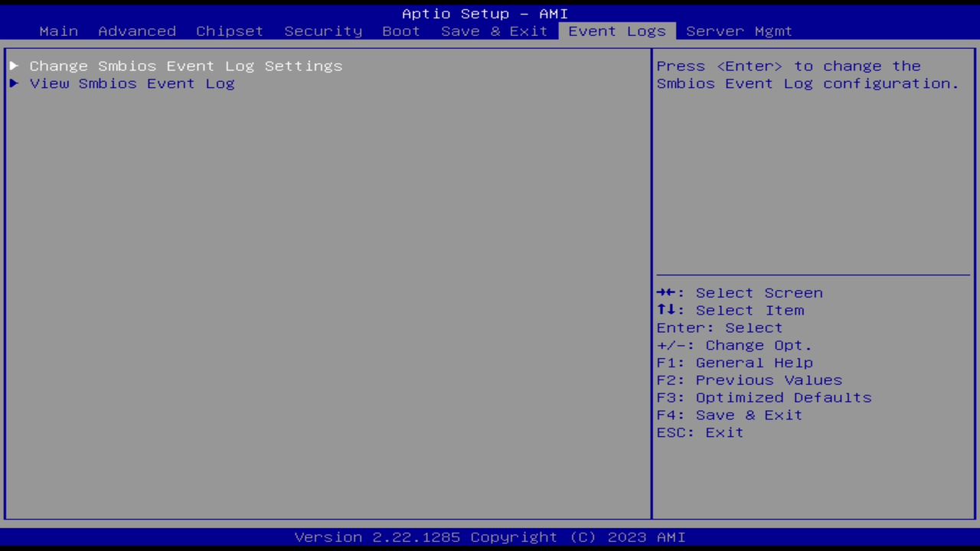Select the Security tab
The height and width of the screenshot is (551, 980).
tap(323, 31)
